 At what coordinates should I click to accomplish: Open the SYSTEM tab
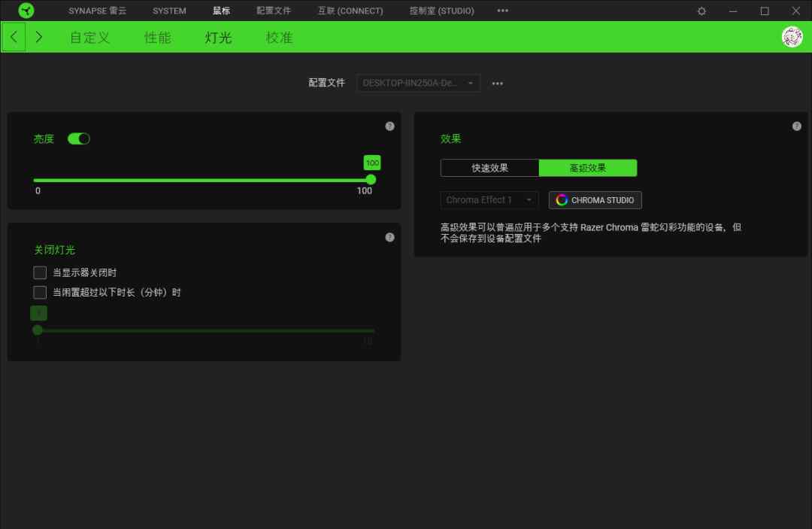[x=169, y=11]
